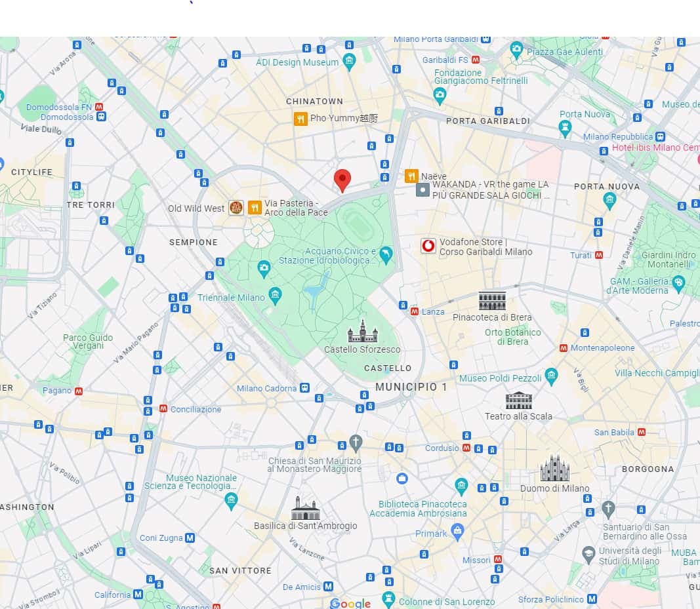The width and height of the screenshot is (700, 609).
Task: Select the San Babila metro icon
Action: coord(642,432)
